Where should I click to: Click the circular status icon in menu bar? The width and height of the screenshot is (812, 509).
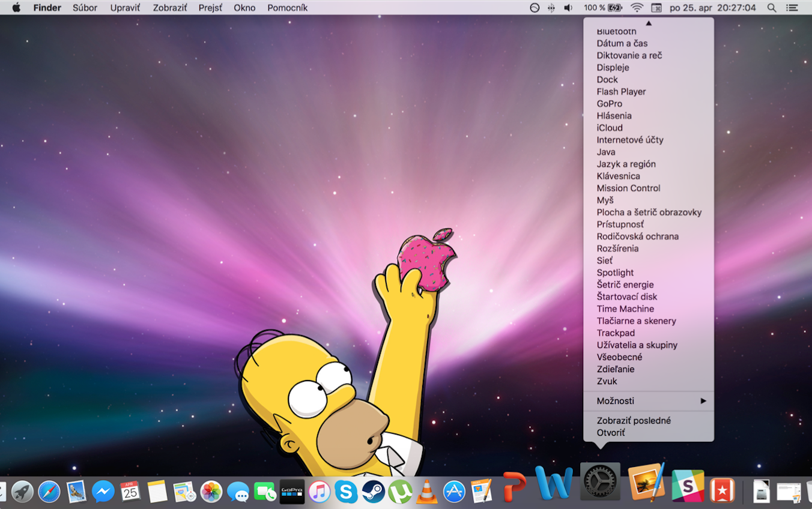(535, 8)
